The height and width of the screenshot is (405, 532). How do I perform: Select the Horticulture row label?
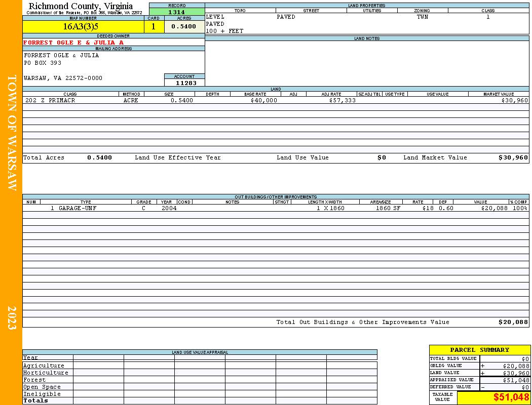(46, 373)
